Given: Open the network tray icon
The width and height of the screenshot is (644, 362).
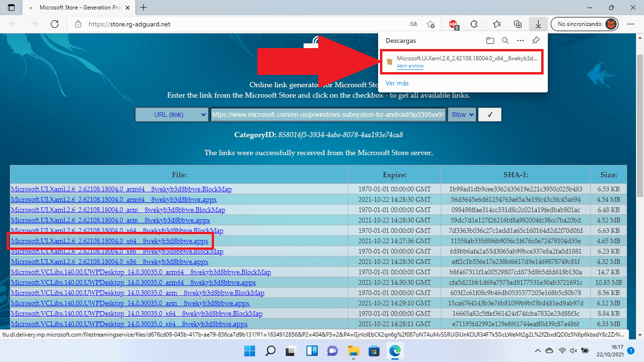Looking at the screenshot, I should tap(562, 351).
